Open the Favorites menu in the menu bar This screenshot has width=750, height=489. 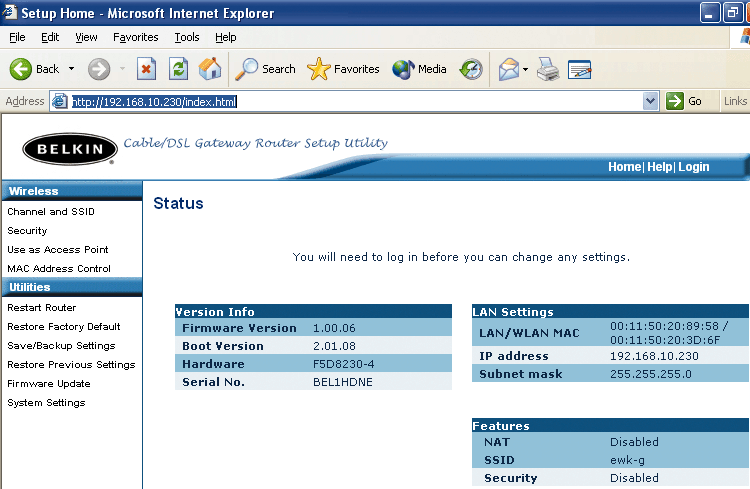[x=135, y=37]
